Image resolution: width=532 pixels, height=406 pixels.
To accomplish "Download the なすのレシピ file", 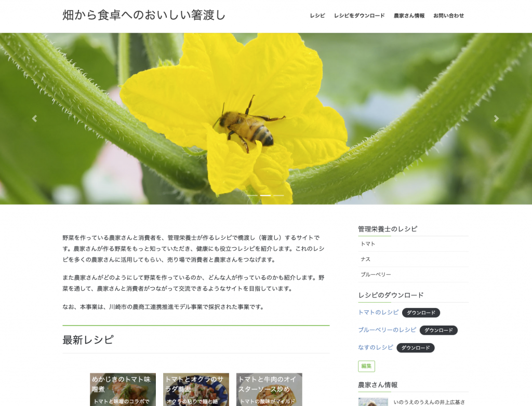I will [416, 348].
